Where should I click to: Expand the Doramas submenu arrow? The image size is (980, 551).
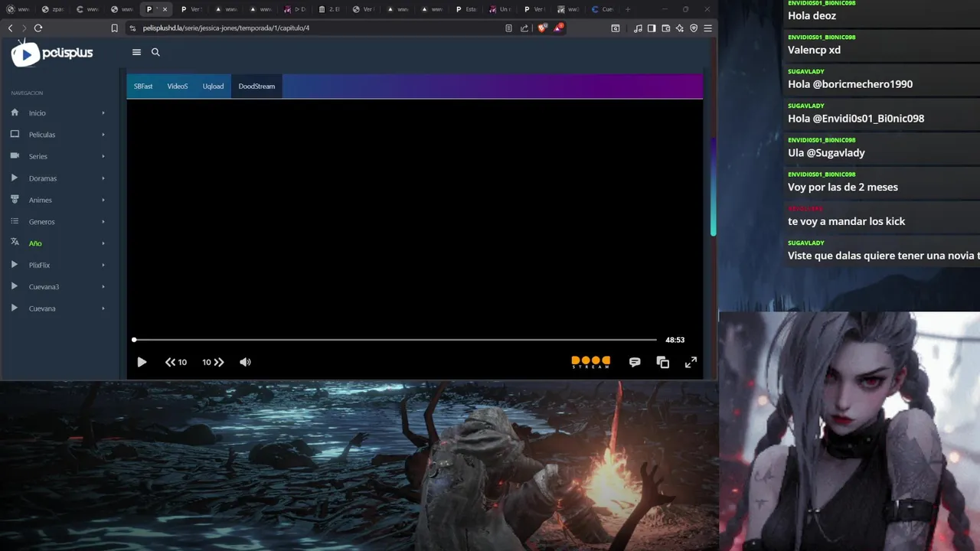[x=103, y=178]
